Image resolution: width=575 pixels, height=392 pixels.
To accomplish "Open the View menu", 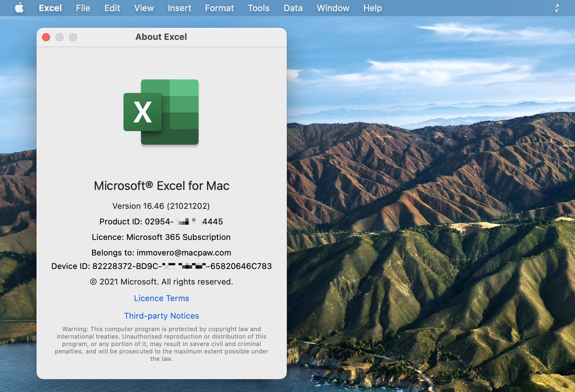I will pyautogui.click(x=144, y=8).
